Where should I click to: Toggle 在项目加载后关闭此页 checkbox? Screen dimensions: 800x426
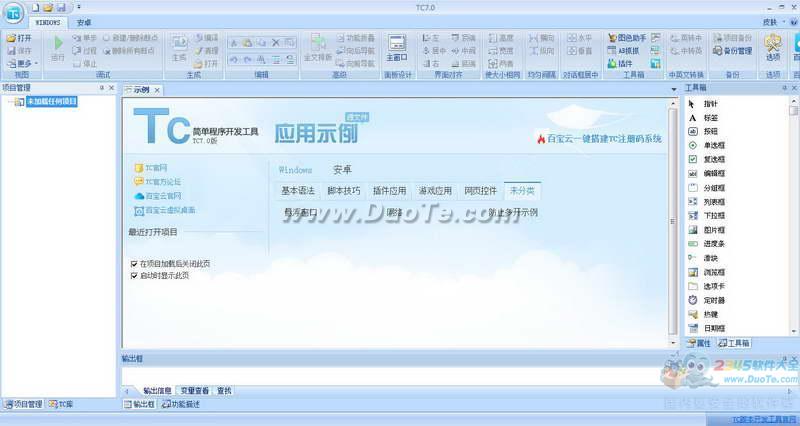(x=135, y=264)
